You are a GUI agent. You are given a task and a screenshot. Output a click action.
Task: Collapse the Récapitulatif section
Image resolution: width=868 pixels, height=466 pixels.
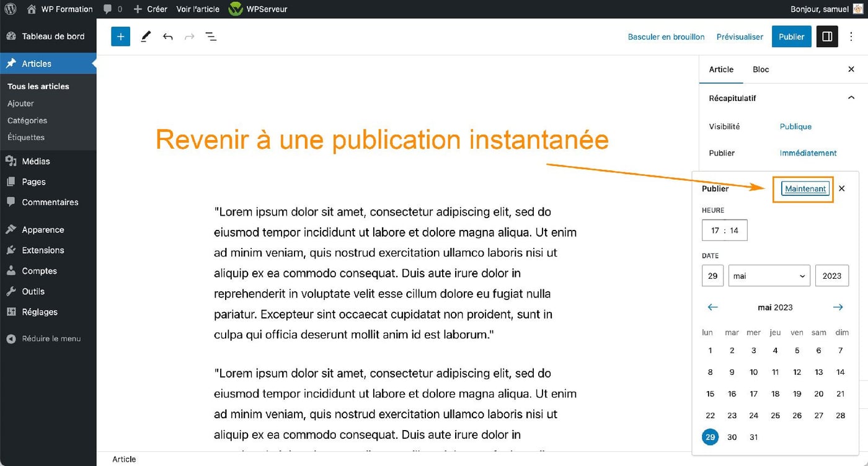click(x=851, y=97)
